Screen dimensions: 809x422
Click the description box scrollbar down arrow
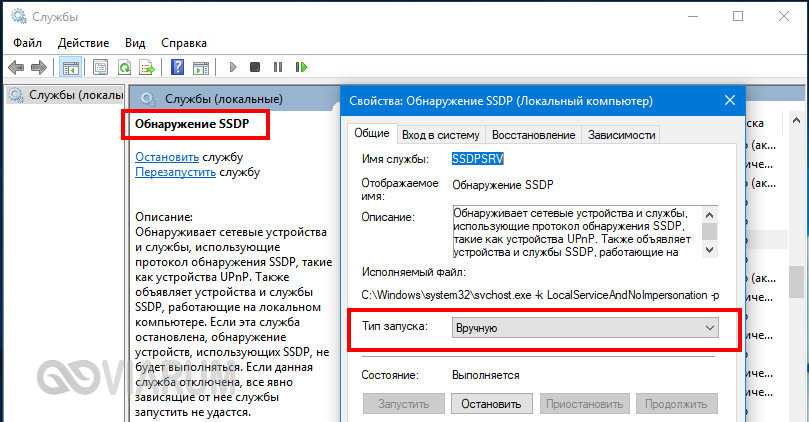(709, 249)
